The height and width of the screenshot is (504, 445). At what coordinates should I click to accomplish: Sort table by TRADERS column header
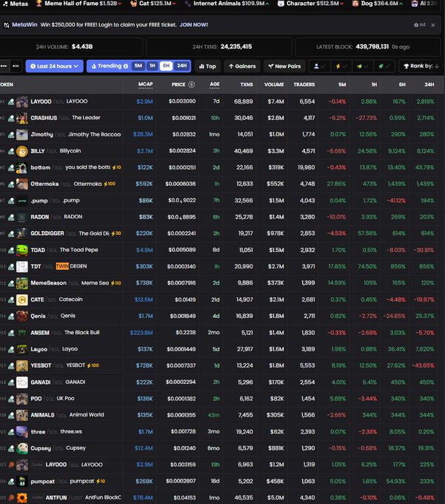pos(304,84)
